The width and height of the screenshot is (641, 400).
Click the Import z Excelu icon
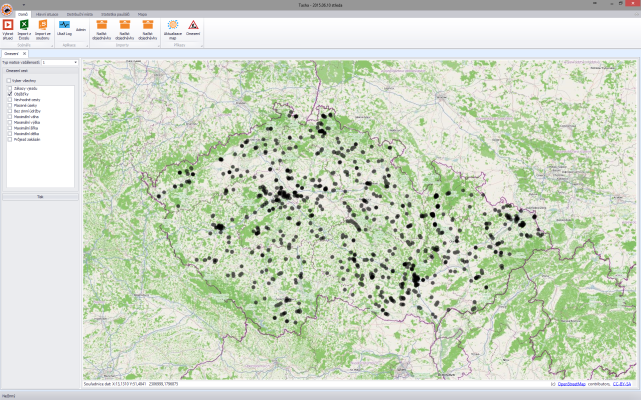pos(24,25)
